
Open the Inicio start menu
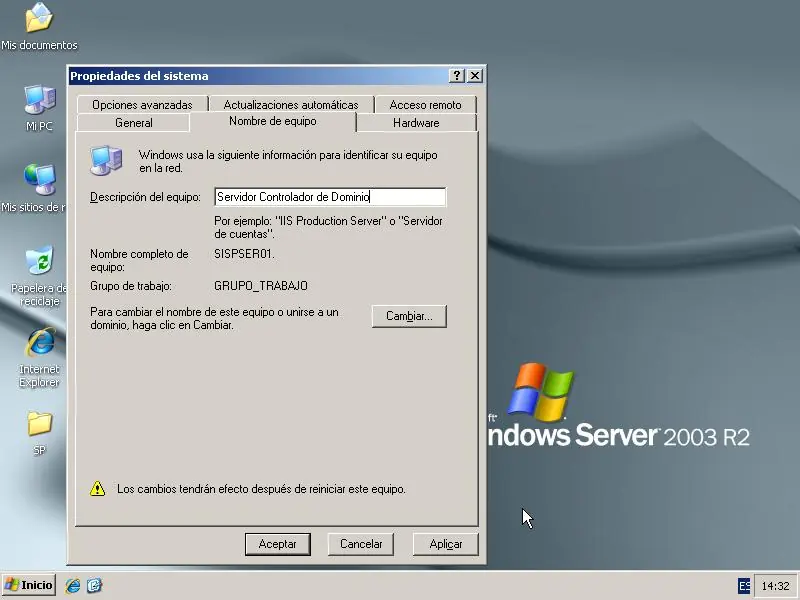(29, 585)
